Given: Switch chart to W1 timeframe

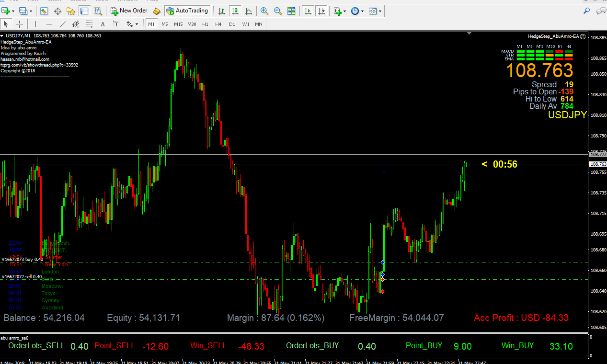Looking at the screenshot, I should pyautogui.click(x=245, y=24).
